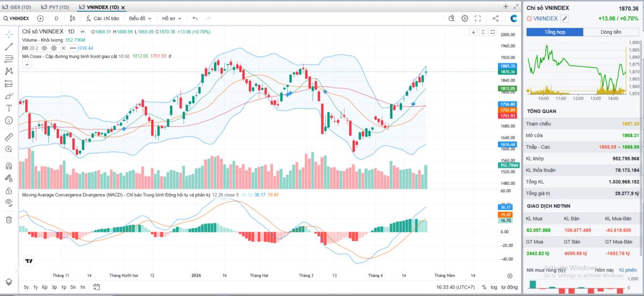This screenshot has height=296, width=644.
Task: Undo the last chart action
Action: (195, 18)
